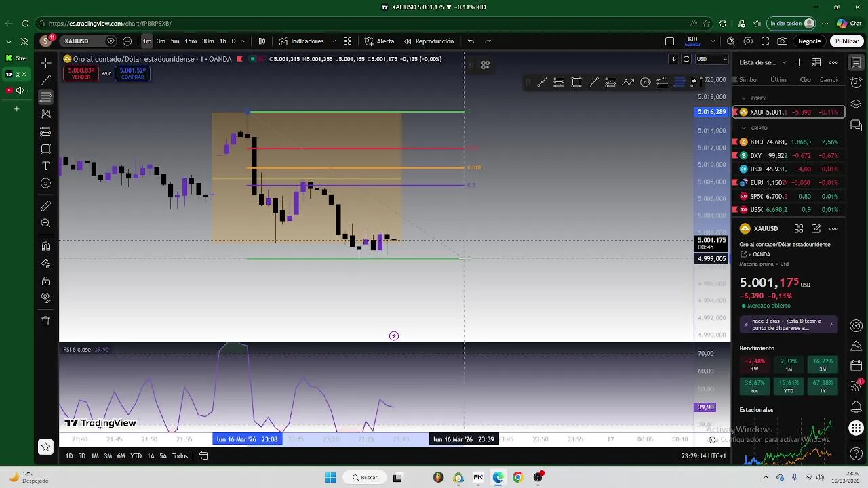
Task: Open the Indicadores button
Action: click(301, 41)
